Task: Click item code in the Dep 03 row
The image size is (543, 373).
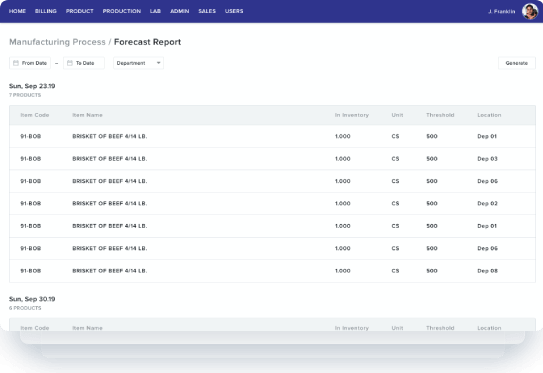Action: click(30, 159)
